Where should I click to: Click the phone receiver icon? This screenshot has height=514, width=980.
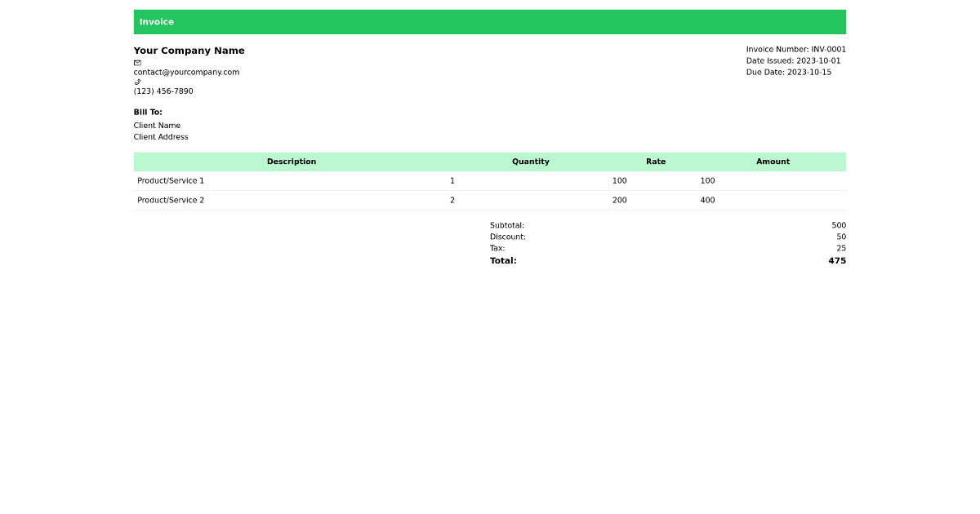pyautogui.click(x=136, y=81)
